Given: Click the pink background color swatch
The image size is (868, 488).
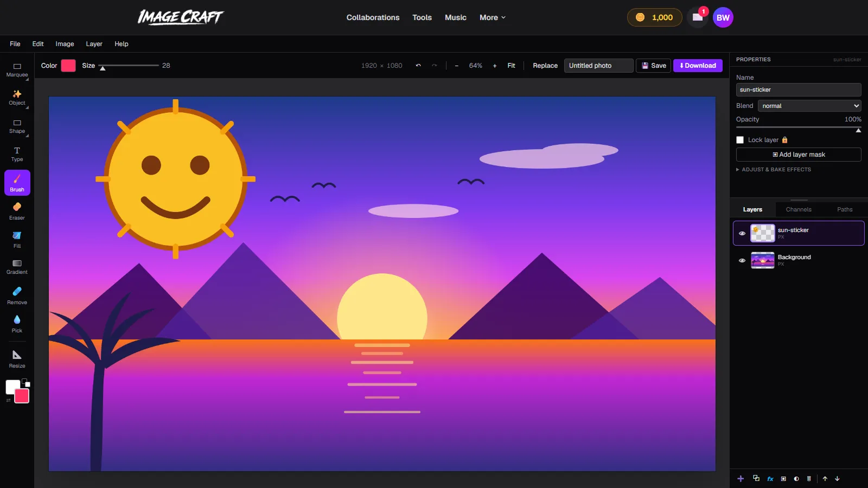Looking at the screenshot, I should (x=22, y=396).
